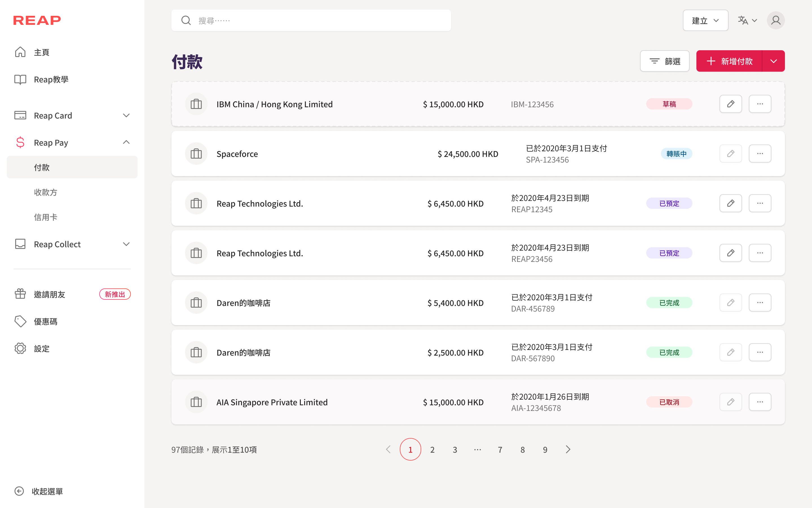Collapse the Reap Pay menu
Viewport: 812px width, 508px height.
[72, 143]
